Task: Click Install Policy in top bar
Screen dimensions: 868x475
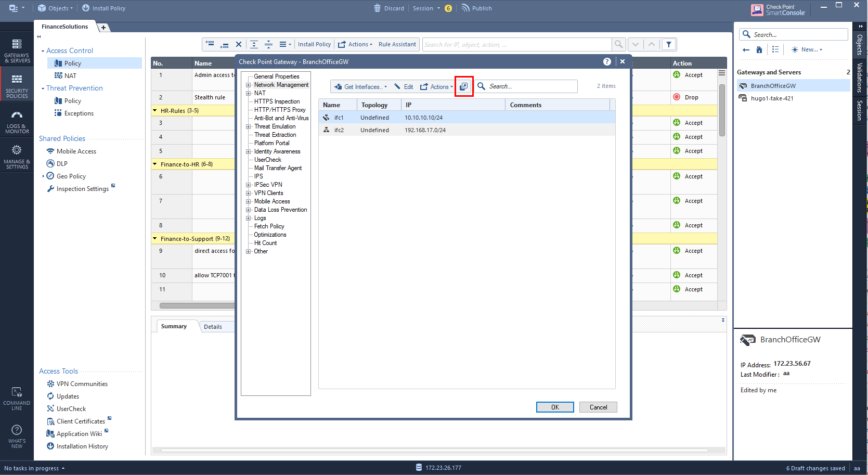Action: [x=103, y=8]
